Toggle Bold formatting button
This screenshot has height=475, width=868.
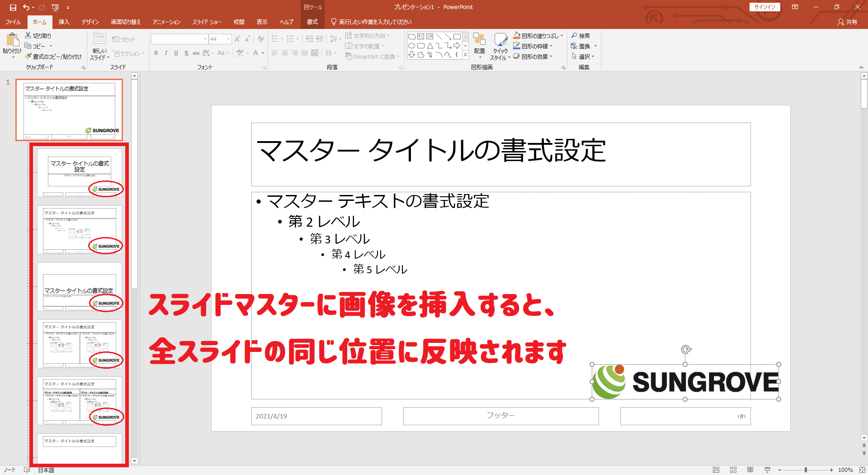pos(156,53)
